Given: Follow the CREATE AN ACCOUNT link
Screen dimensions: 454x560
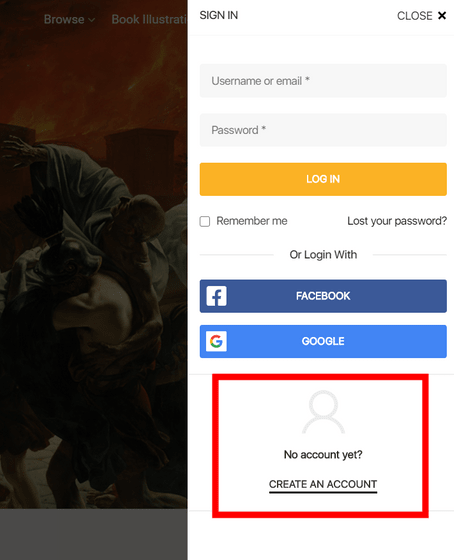Looking at the screenshot, I should tap(323, 484).
